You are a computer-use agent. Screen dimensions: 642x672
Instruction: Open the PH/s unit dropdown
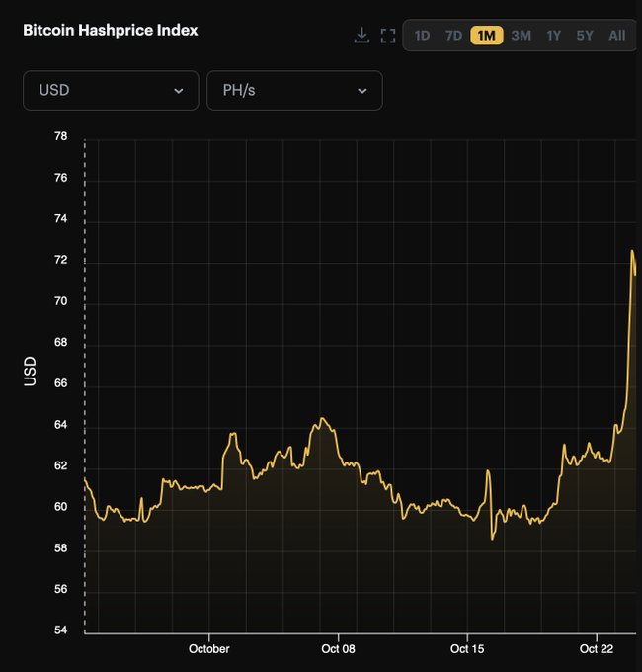click(x=294, y=91)
